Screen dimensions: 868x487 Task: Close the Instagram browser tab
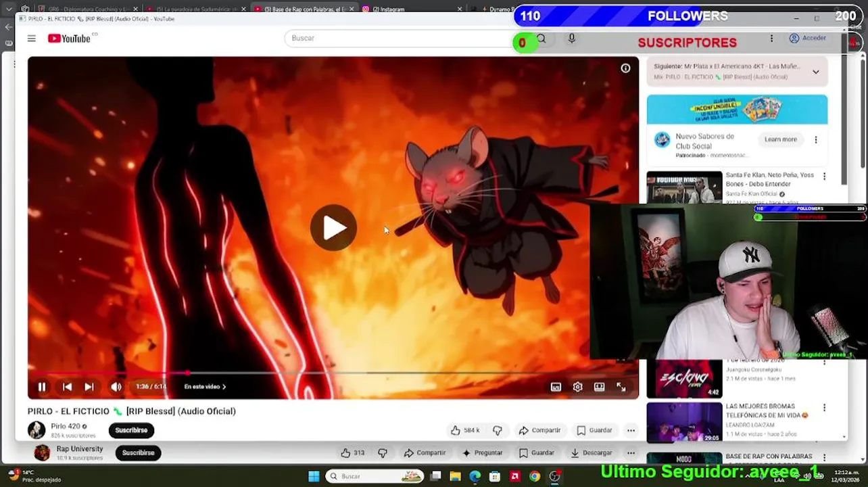point(460,9)
